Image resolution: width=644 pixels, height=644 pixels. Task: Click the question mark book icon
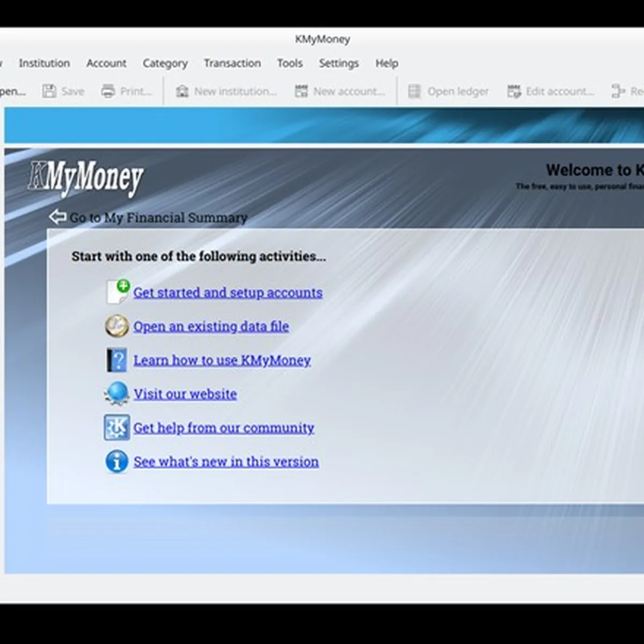click(117, 360)
